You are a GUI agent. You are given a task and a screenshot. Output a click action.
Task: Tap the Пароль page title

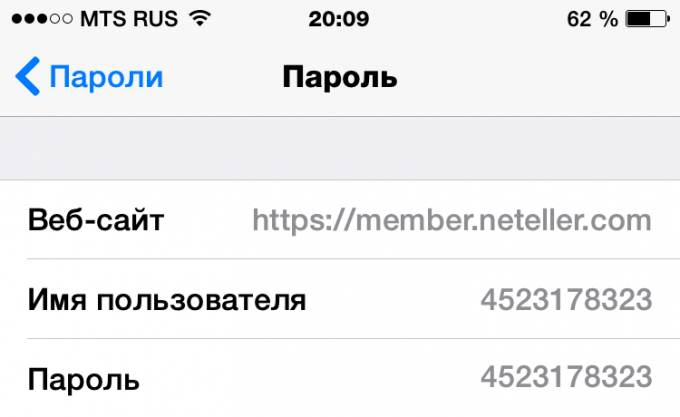[340, 77]
